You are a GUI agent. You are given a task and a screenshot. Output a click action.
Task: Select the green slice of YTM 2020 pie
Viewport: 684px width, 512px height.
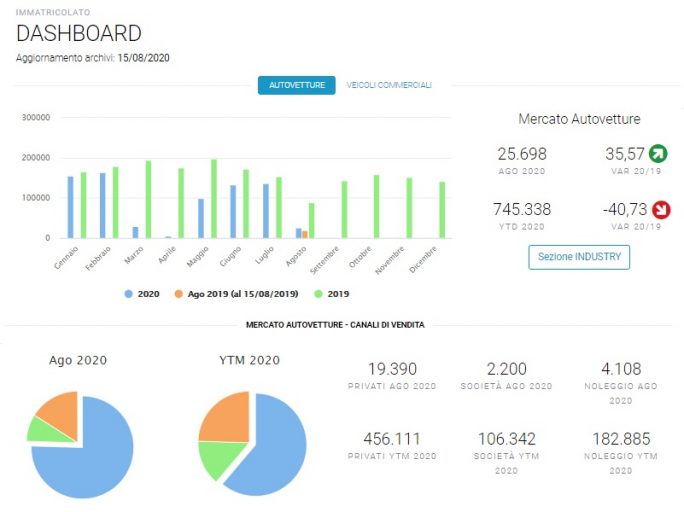(219, 458)
